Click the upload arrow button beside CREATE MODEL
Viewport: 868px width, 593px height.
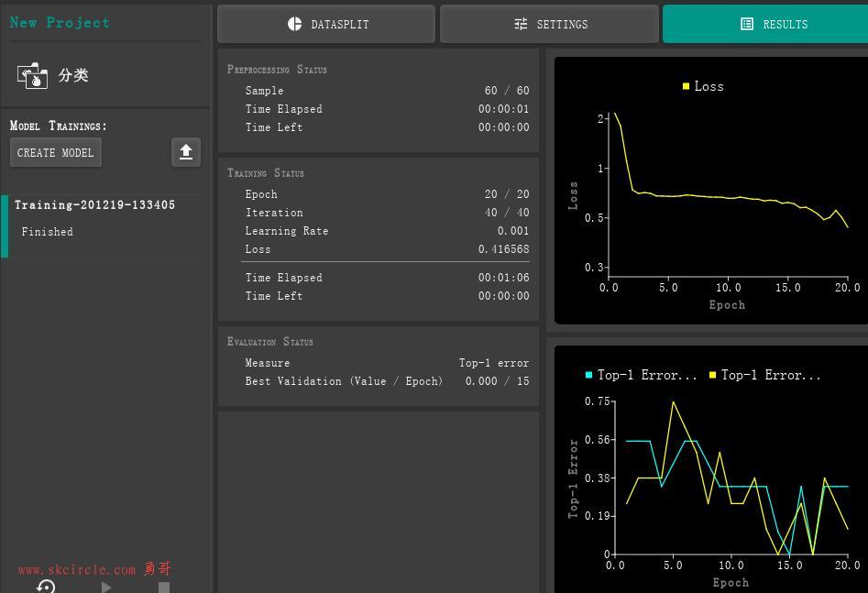point(186,152)
